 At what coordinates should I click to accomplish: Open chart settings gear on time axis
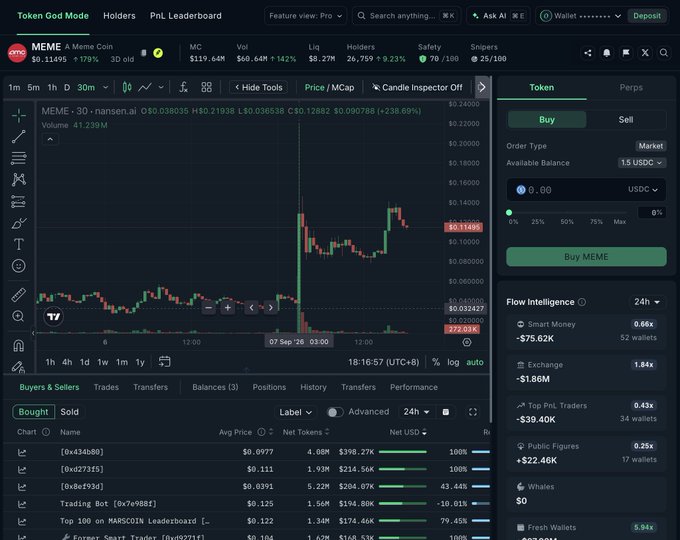click(467, 342)
